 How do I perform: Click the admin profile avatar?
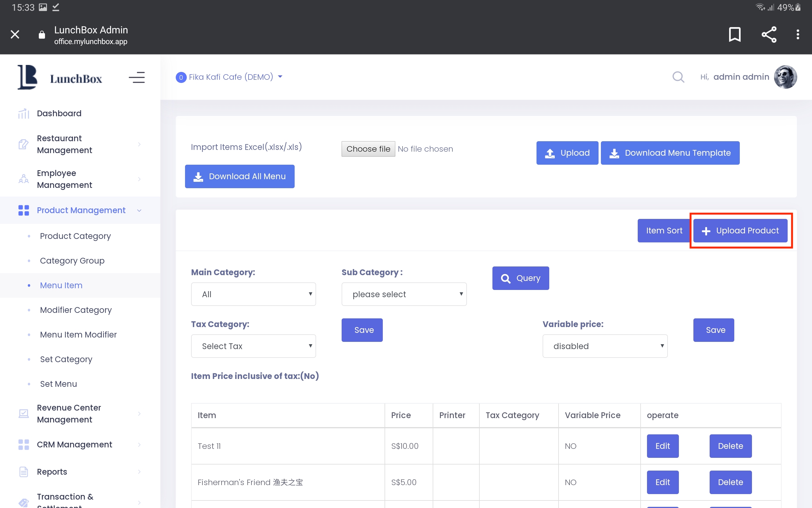pos(785,77)
